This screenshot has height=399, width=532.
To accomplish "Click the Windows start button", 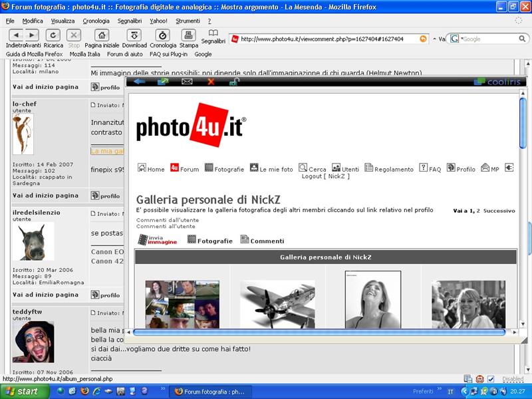I will [x=24, y=392].
